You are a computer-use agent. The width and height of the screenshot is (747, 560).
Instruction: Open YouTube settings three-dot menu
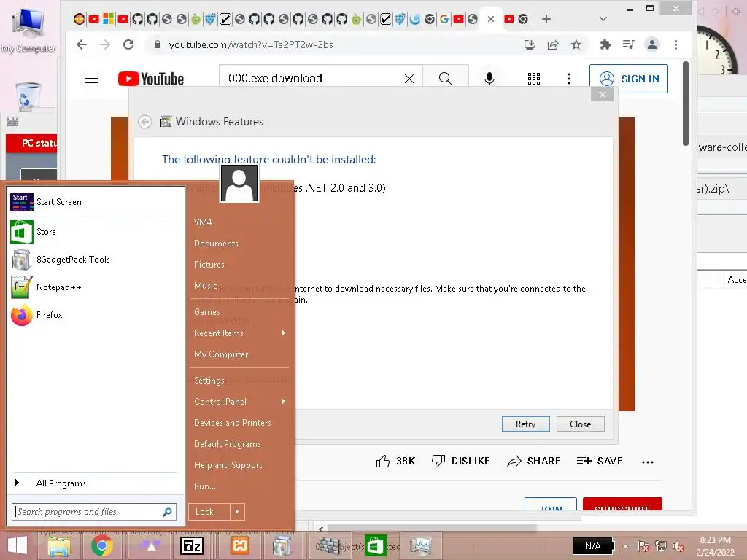[x=569, y=79]
